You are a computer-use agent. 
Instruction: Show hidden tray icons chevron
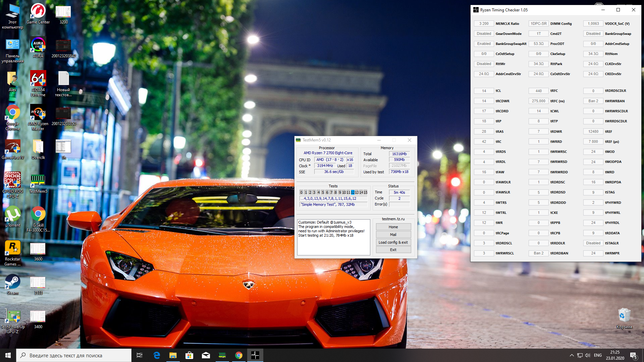pos(572,355)
